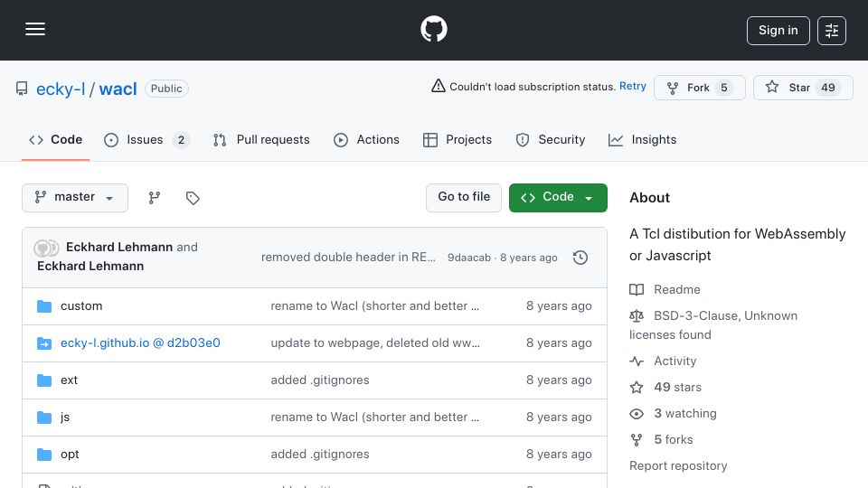Click the ext folder icon
Screen dimensions: 868x488
(44, 380)
